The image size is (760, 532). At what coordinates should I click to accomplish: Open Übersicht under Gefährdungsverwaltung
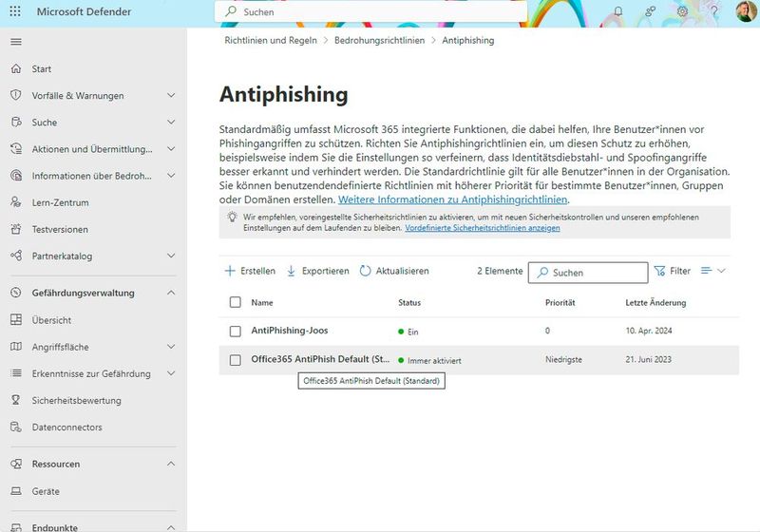tap(51, 320)
